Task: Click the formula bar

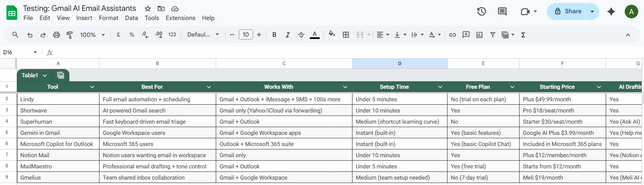Action: tap(348, 52)
